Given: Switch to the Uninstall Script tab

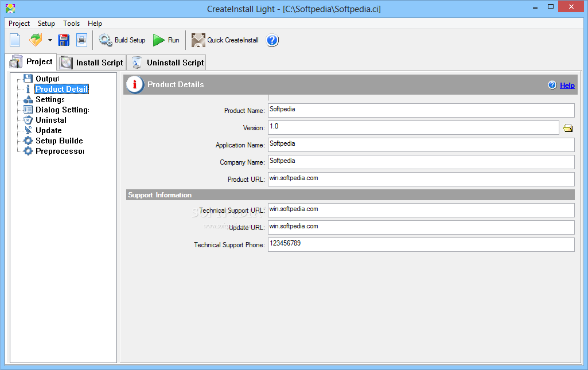Looking at the screenshot, I should pyautogui.click(x=167, y=63).
